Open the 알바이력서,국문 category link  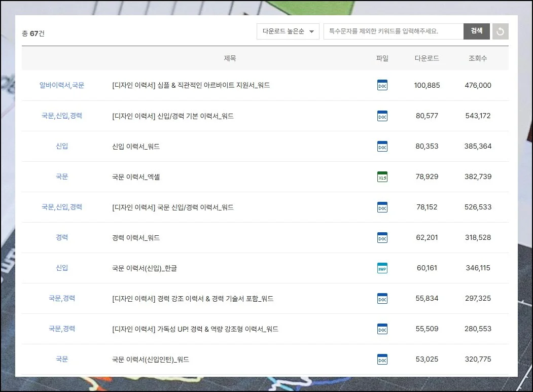point(62,85)
